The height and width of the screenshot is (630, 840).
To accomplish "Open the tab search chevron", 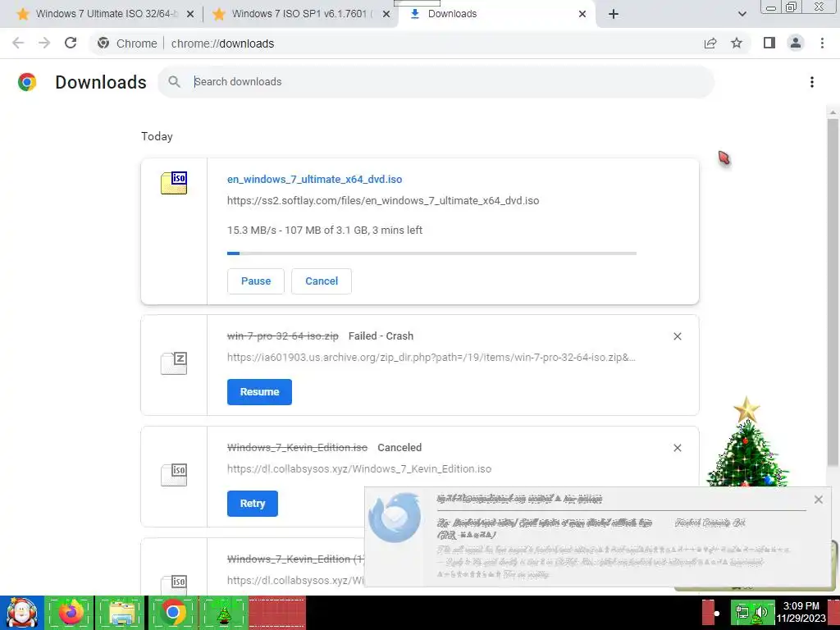I will pos(742,15).
